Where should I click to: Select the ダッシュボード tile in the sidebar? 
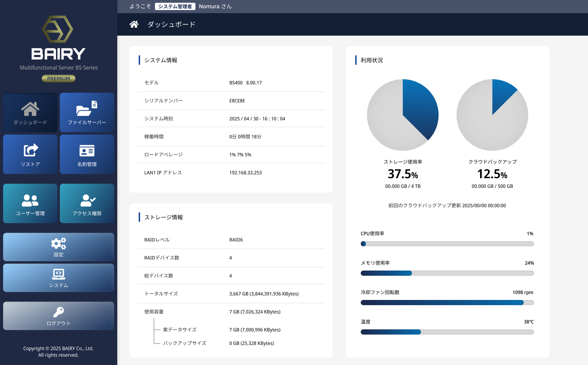coord(30,112)
